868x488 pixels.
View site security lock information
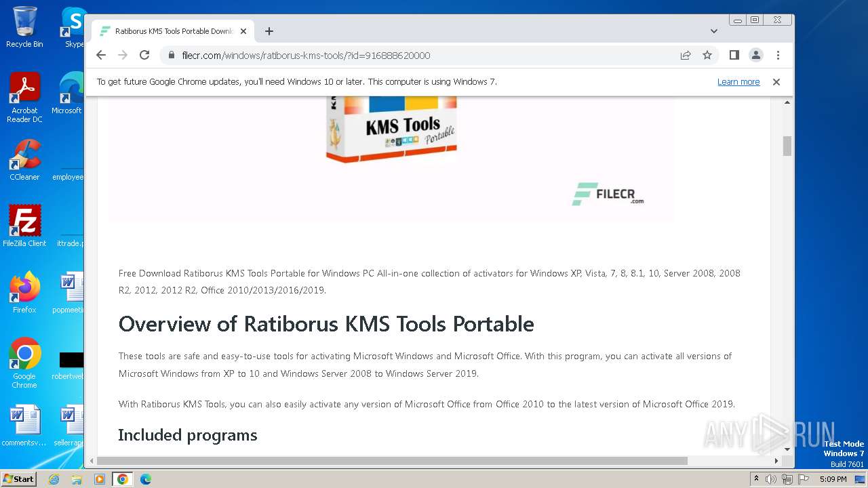tap(171, 56)
